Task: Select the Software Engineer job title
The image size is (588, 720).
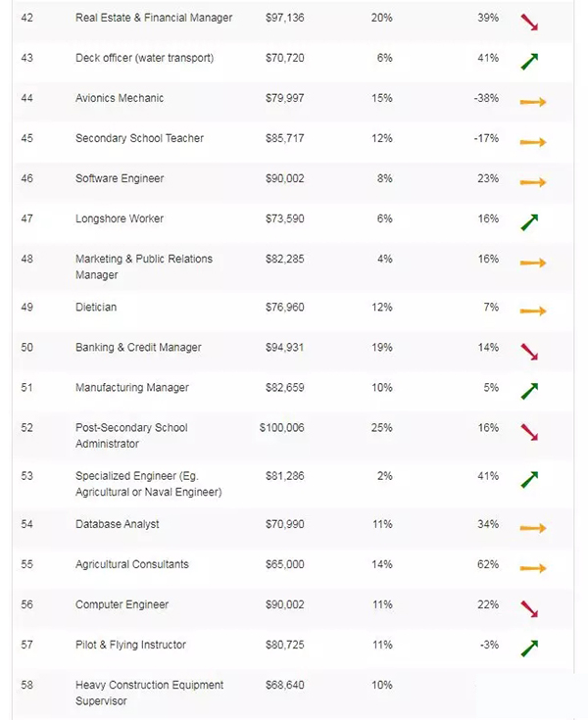Action: (120, 178)
